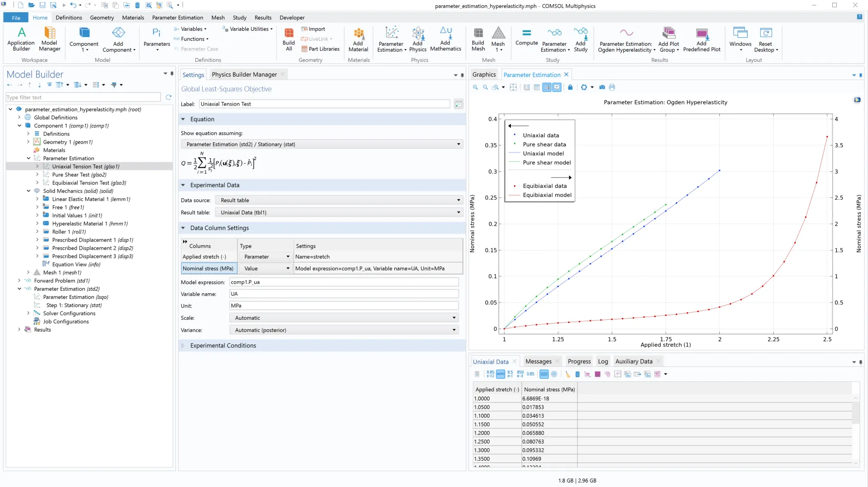Open the Results ribbon tab
The height and width of the screenshot is (487, 868).
[x=262, y=18]
